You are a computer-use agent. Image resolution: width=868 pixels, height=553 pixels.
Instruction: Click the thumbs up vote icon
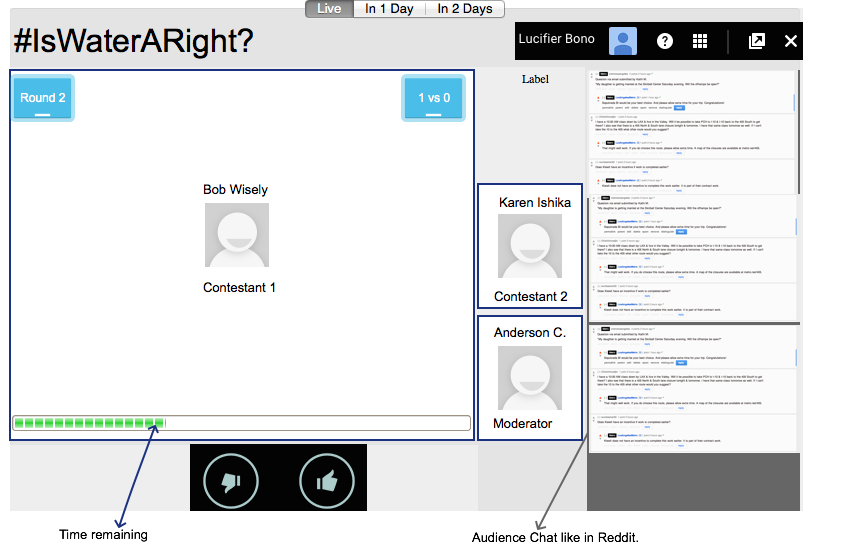(326, 483)
